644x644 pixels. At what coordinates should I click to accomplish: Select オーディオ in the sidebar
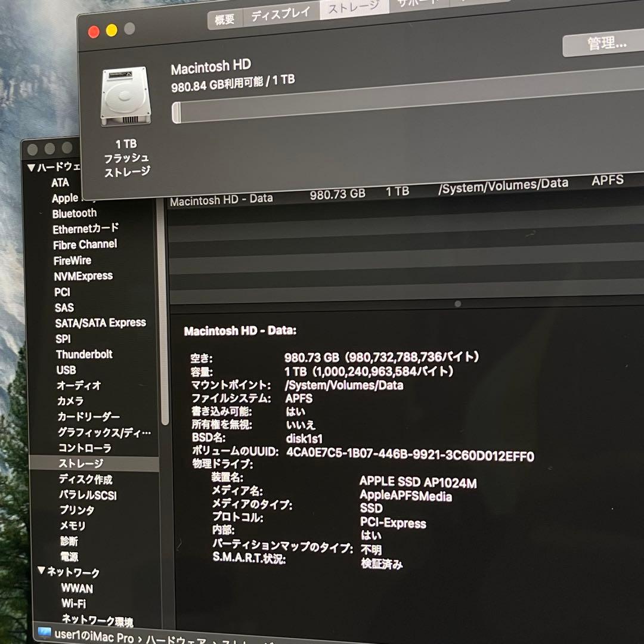tap(79, 385)
